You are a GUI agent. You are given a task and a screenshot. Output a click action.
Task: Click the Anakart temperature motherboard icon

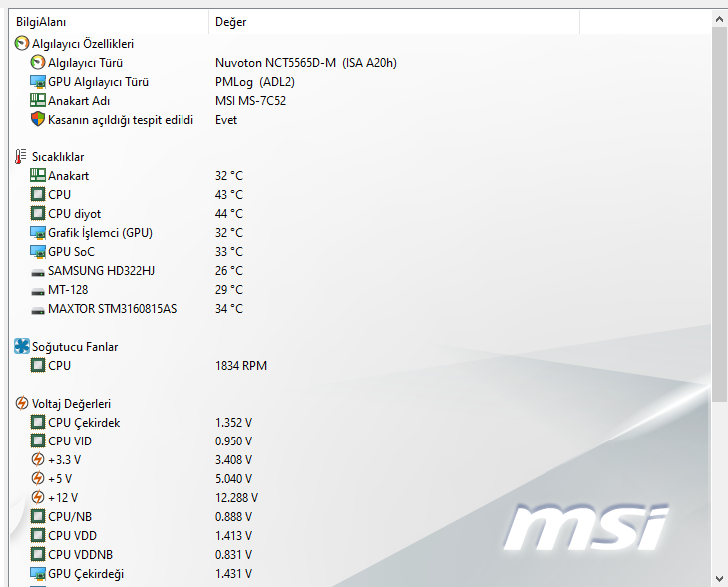tap(38, 175)
